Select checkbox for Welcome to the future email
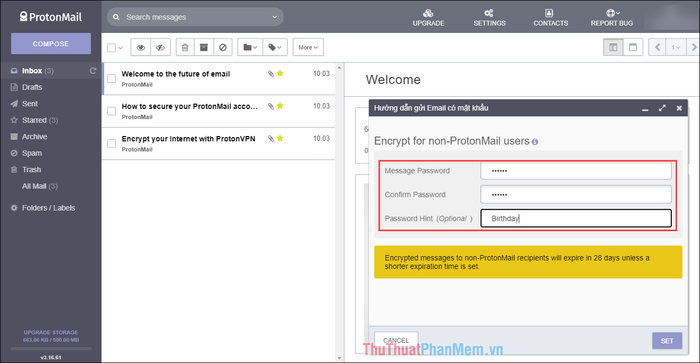The height and width of the screenshot is (363, 700). 112,79
